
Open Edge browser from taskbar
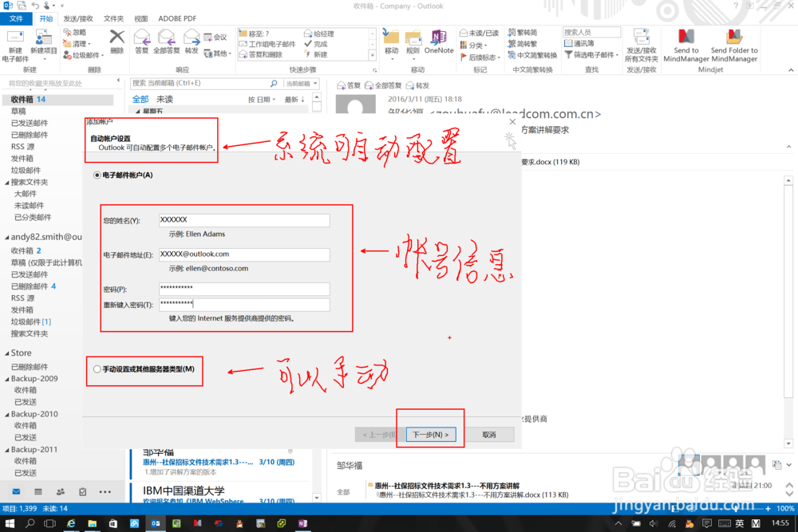[71, 523]
